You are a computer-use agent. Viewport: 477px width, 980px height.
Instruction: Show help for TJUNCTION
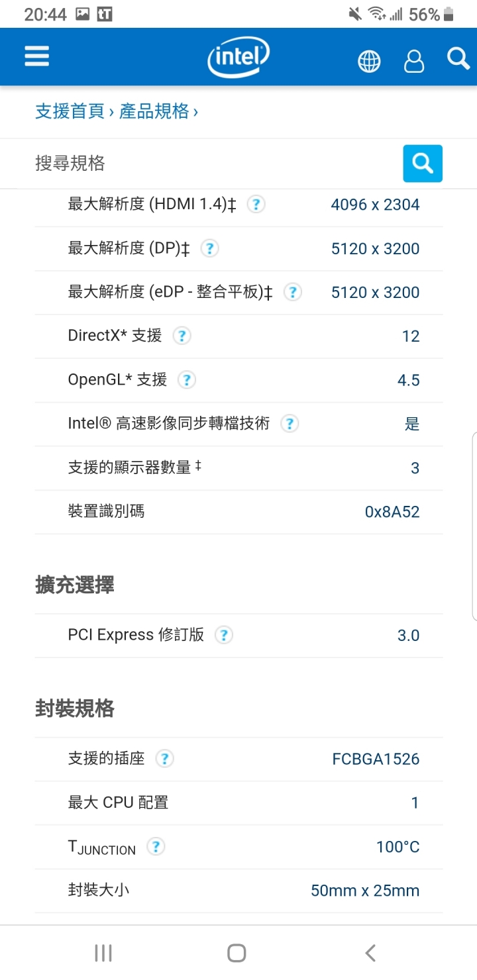pos(156,846)
